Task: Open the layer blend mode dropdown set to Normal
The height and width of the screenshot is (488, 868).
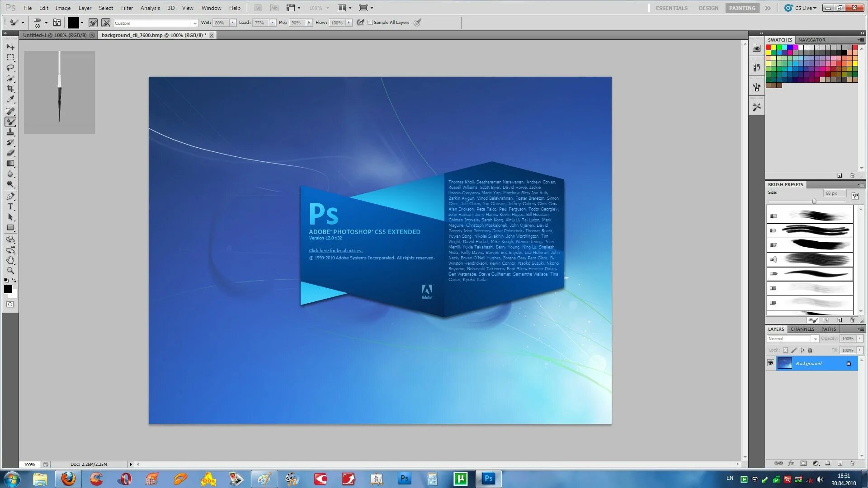Action: 792,338
